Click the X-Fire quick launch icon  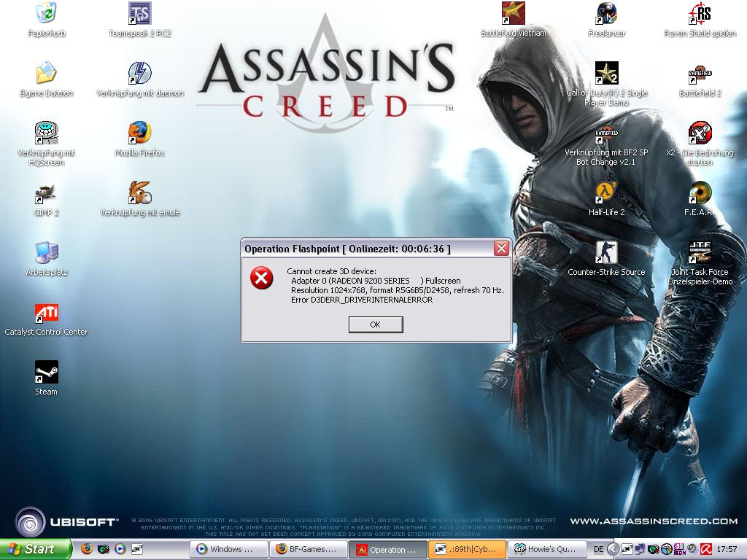(136, 548)
